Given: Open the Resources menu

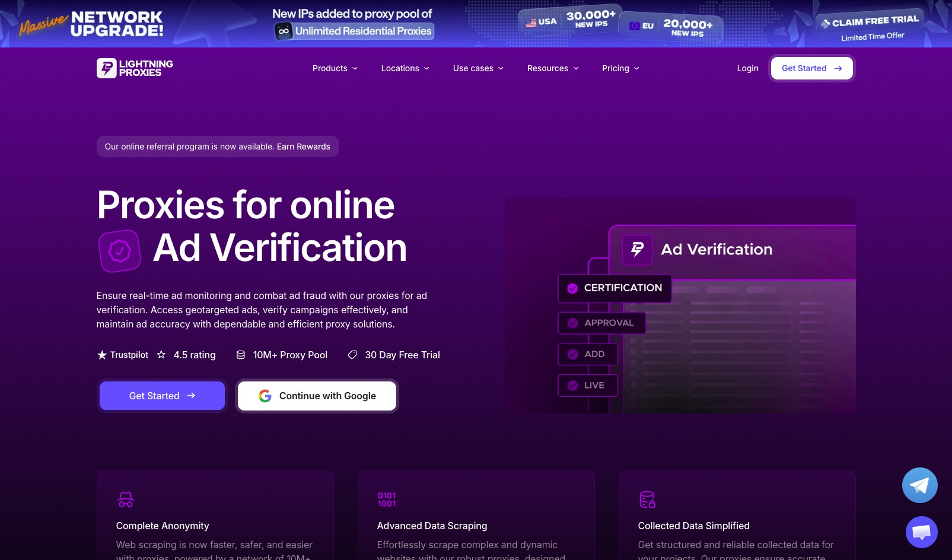Looking at the screenshot, I should (x=553, y=68).
